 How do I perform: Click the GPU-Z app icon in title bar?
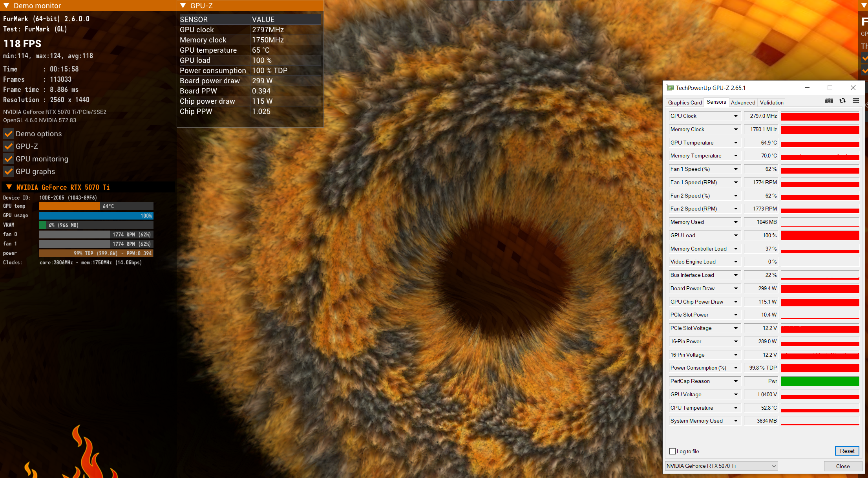point(670,88)
